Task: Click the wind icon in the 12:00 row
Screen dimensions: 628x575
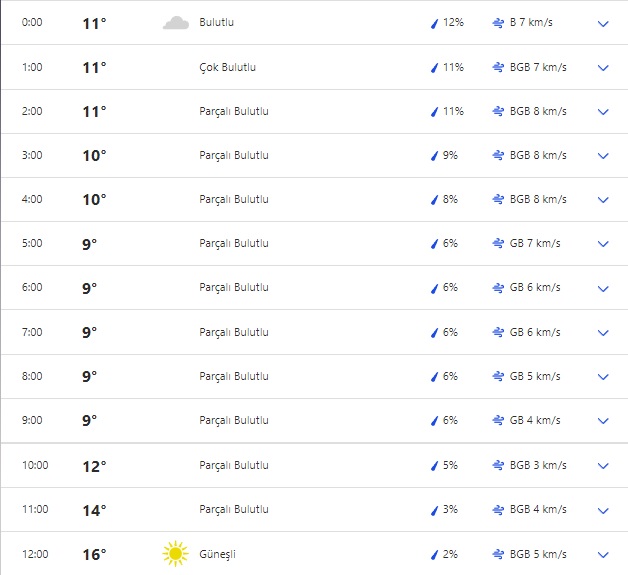Action: click(498, 554)
